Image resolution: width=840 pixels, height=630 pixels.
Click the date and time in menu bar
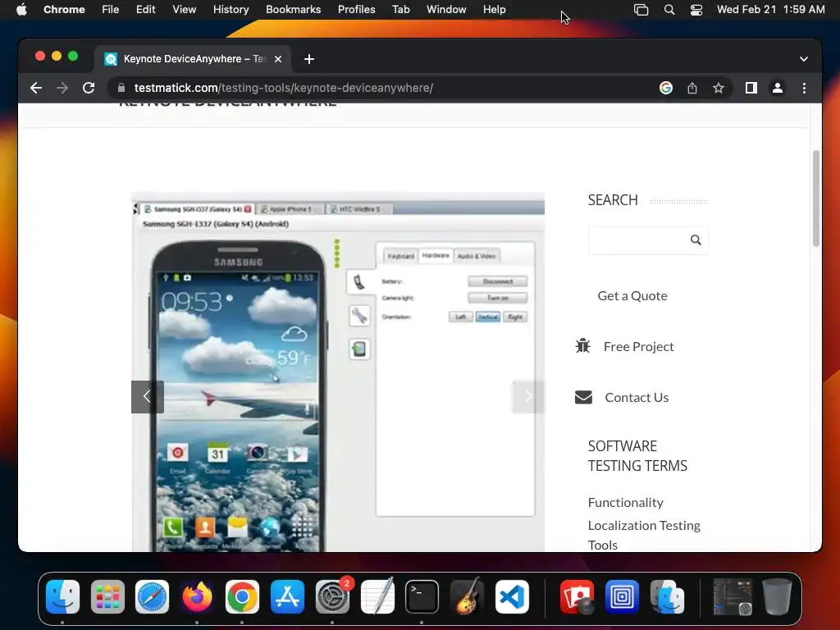pyautogui.click(x=771, y=9)
